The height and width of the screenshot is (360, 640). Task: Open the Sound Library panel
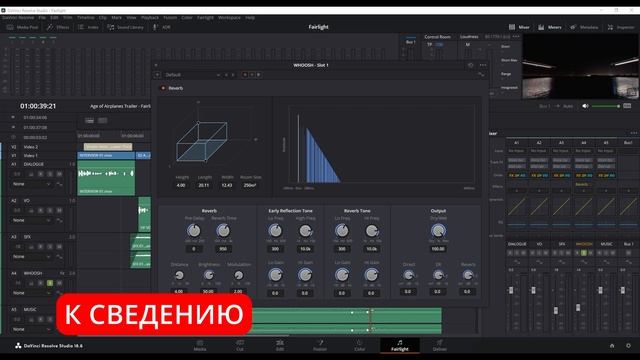coord(125,27)
